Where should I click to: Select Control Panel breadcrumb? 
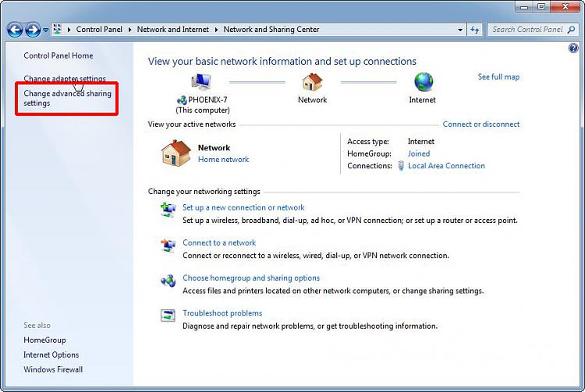point(99,30)
